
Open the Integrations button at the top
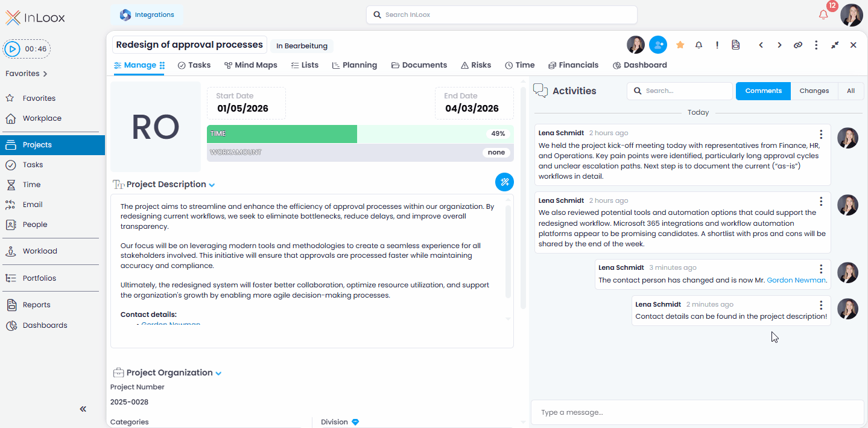147,14
